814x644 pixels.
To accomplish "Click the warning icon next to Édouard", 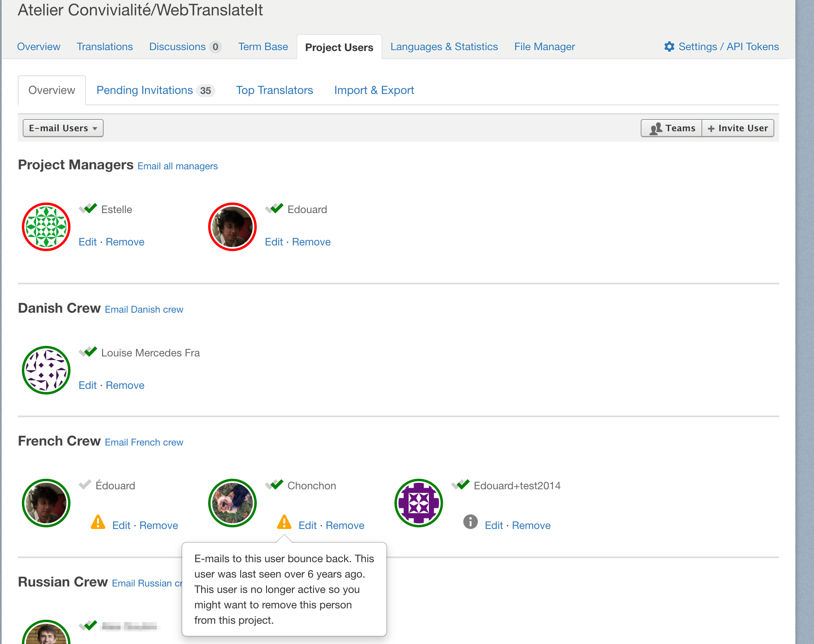I will [98, 522].
